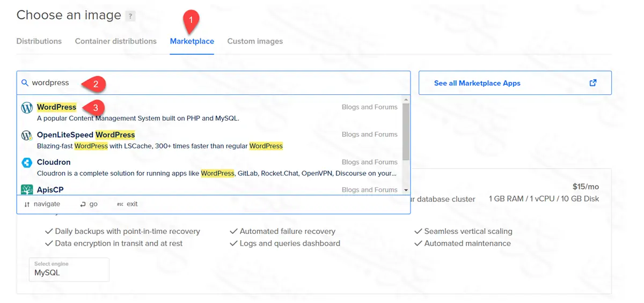
Task: Switch to Container distributions tab
Action: (x=116, y=41)
